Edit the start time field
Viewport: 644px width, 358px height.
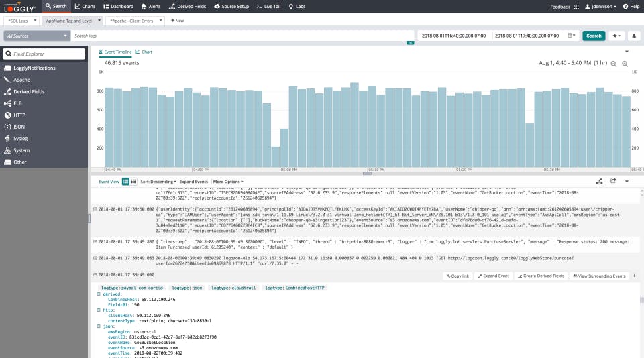454,36
